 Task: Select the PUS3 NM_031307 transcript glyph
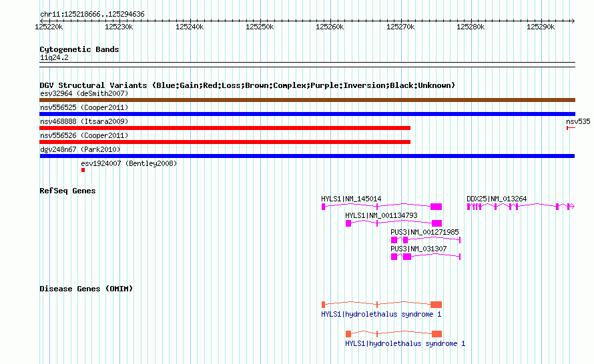pyautogui.click(x=426, y=257)
